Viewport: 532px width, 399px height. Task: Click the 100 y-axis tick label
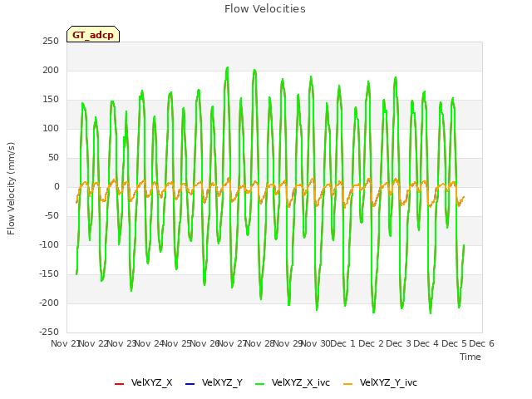click(x=51, y=129)
